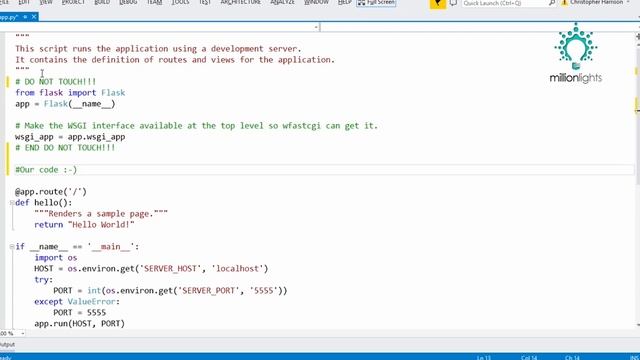Click the WSGI interface comment line
Image resolution: width=640 pixels, height=360 pixels.
tap(197, 126)
